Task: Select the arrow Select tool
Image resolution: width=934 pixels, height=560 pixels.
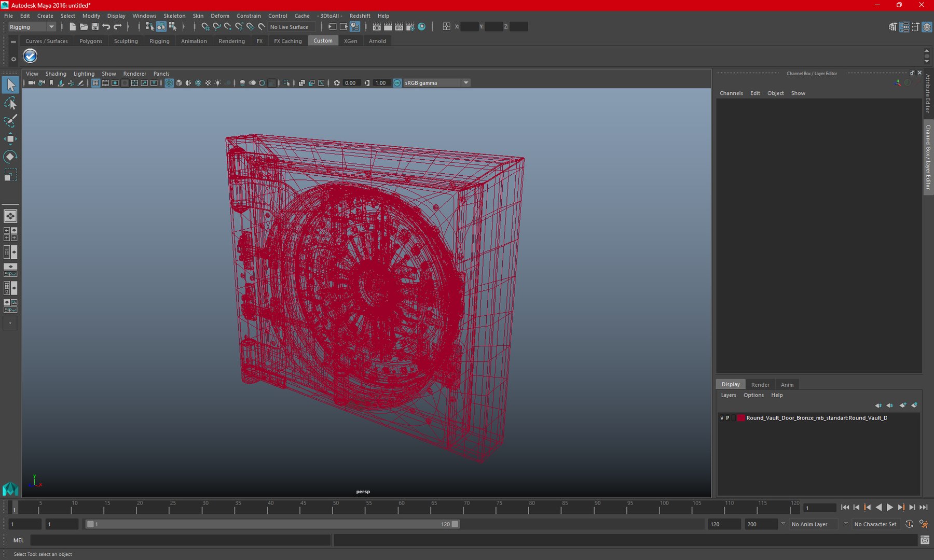Action: [x=10, y=85]
